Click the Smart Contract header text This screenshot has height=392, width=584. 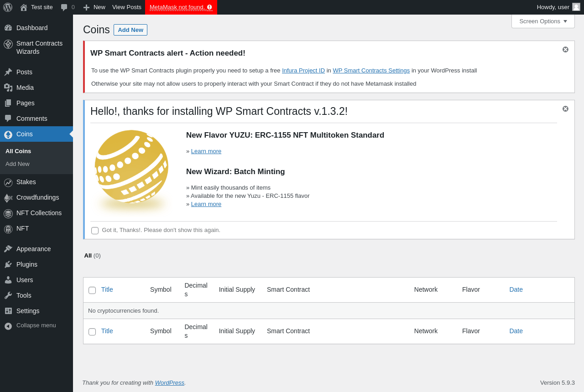(288, 289)
